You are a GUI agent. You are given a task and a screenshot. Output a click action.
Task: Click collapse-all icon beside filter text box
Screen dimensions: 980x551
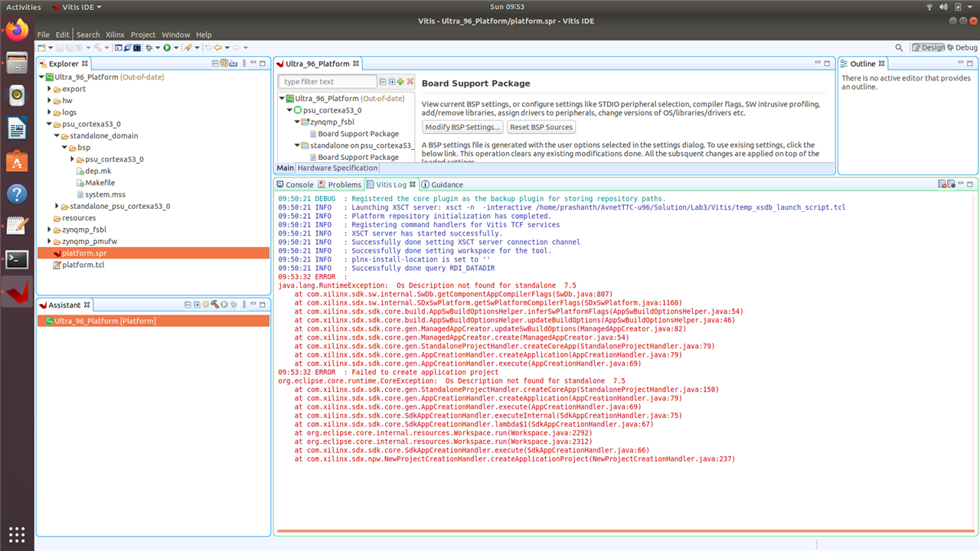(383, 81)
